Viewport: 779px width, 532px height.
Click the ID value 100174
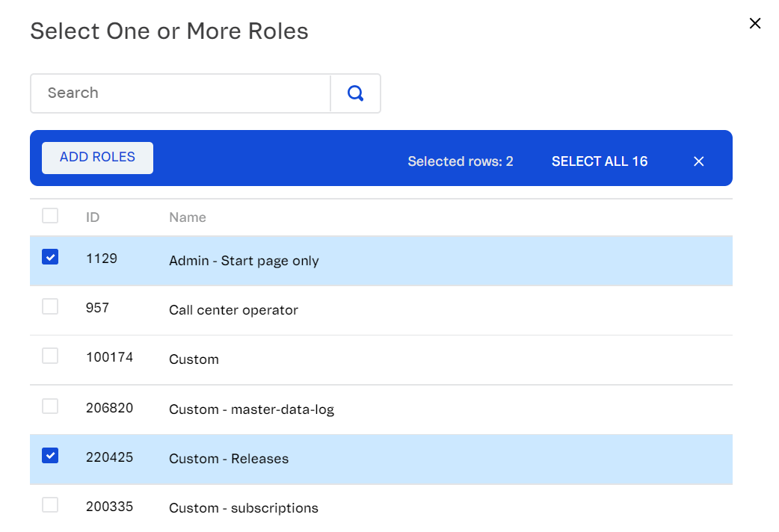click(x=109, y=357)
